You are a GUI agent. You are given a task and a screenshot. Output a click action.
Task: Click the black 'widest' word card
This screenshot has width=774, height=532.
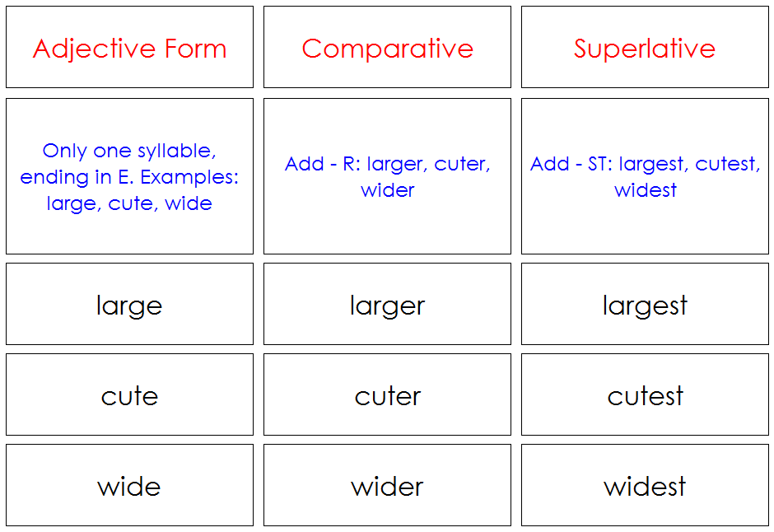pyautogui.click(x=645, y=486)
